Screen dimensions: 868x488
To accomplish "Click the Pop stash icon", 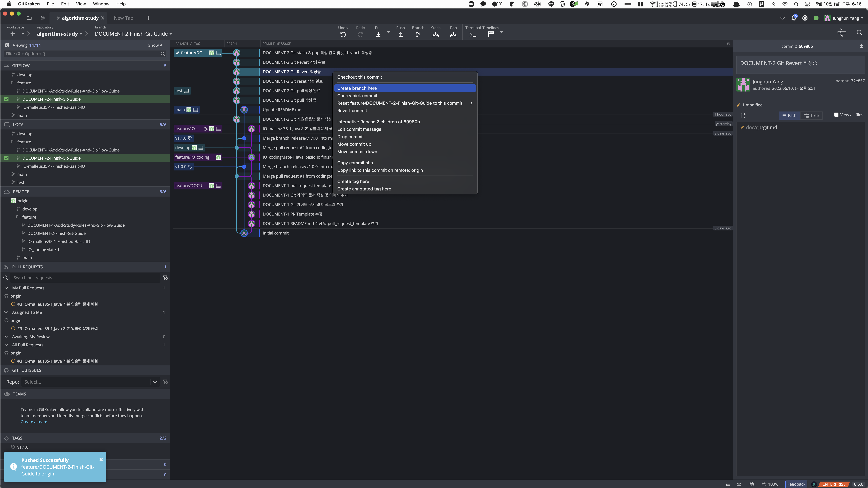I will pos(453,34).
